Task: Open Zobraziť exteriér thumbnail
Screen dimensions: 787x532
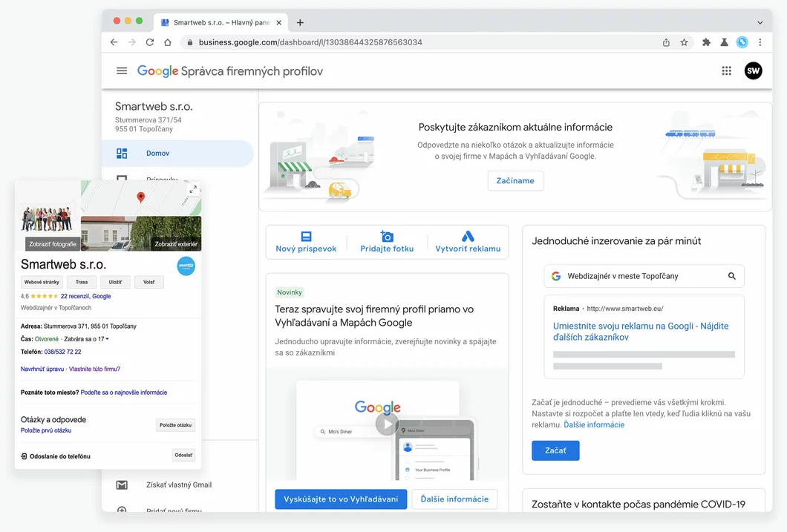Action: (x=176, y=244)
